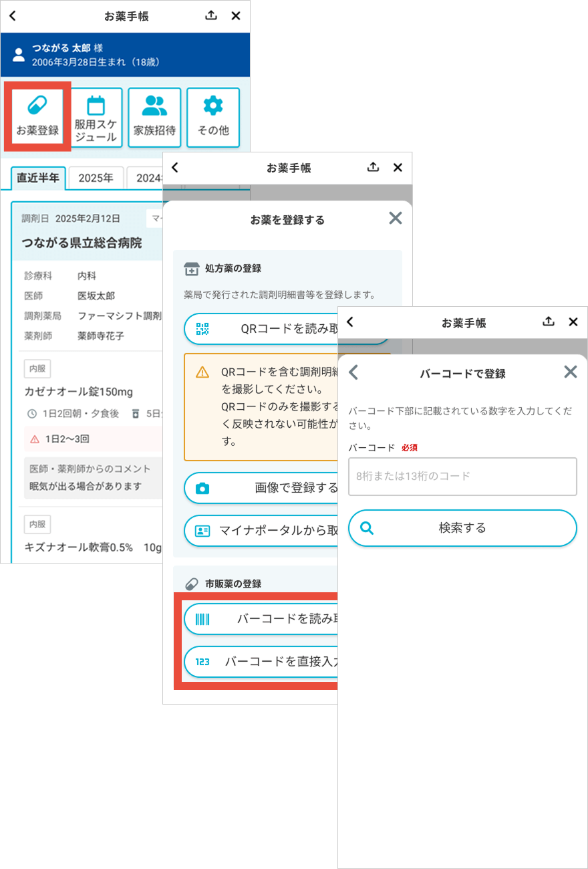Click share icon in barcode screen header
Viewport: 588px width, 869px height.
(x=548, y=322)
